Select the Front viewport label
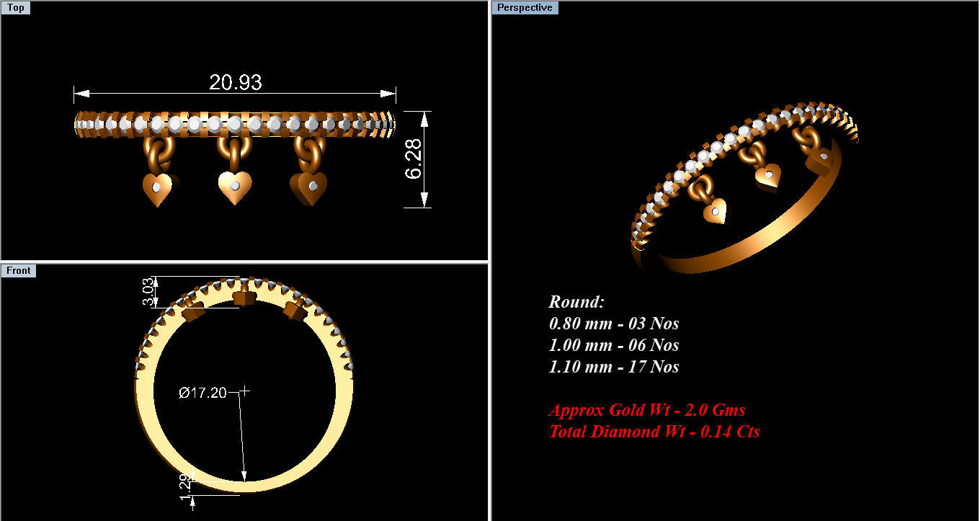The image size is (980, 521). [x=19, y=270]
